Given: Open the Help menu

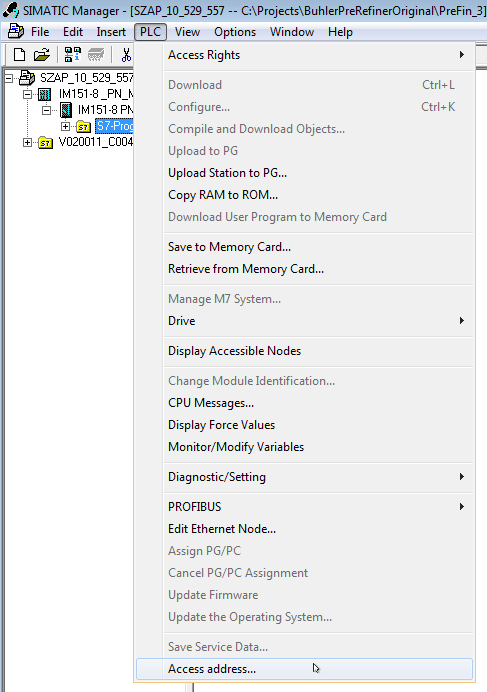Looking at the screenshot, I should [340, 32].
